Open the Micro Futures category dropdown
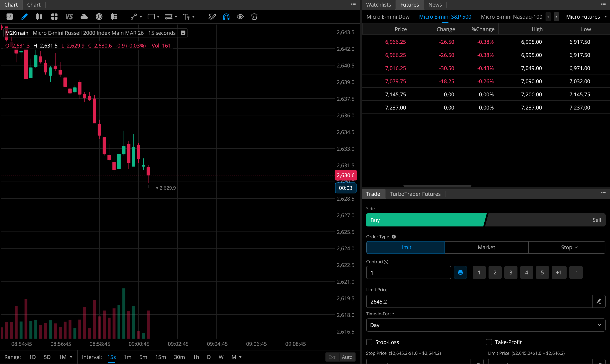 [586, 17]
